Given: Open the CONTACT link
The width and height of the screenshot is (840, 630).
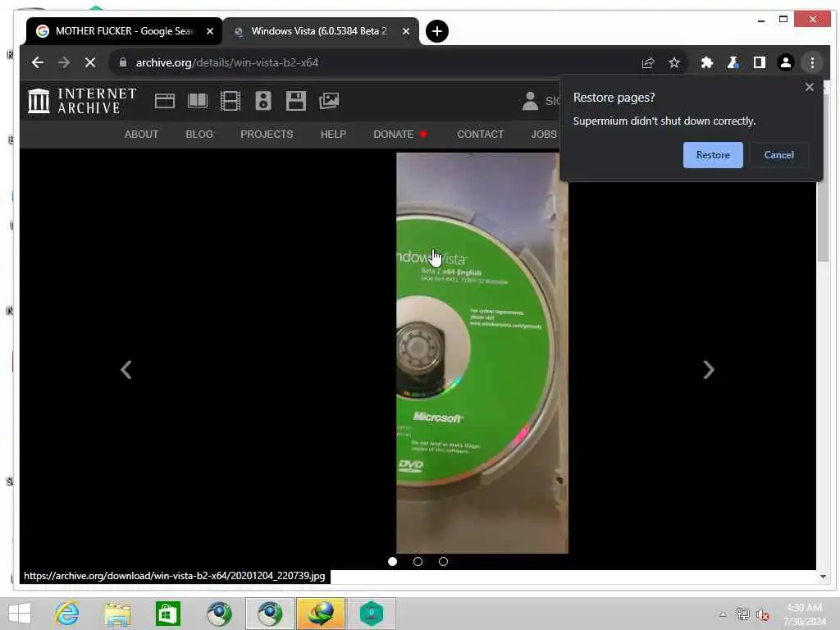Looking at the screenshot, I should point(481,135).
